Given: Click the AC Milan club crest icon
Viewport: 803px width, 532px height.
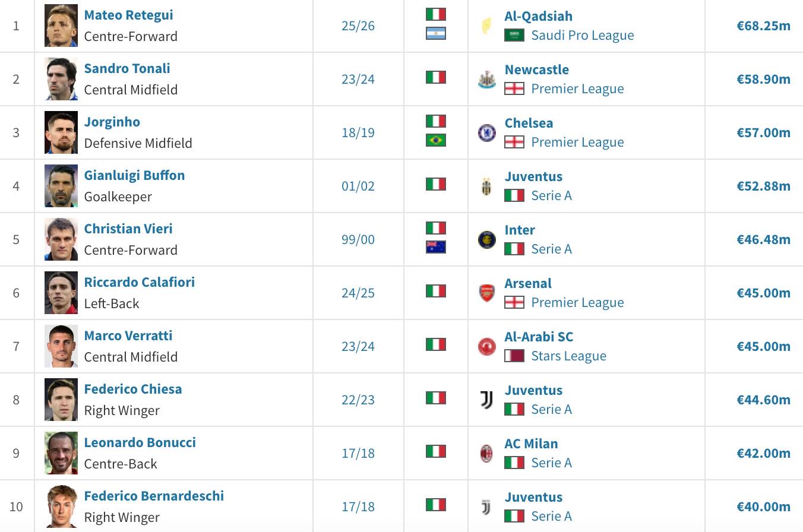Looking at the screenshot, I should click(x=486, y=454).
